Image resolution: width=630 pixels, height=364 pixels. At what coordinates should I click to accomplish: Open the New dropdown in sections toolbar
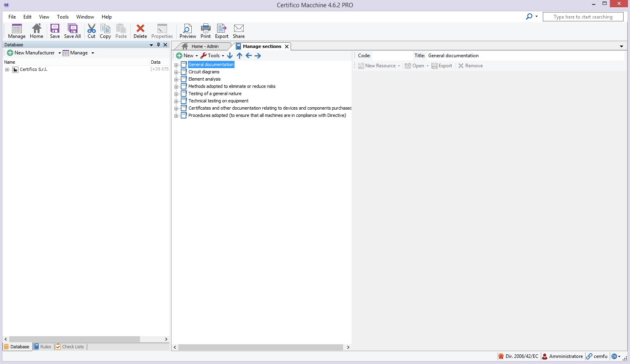187,56
